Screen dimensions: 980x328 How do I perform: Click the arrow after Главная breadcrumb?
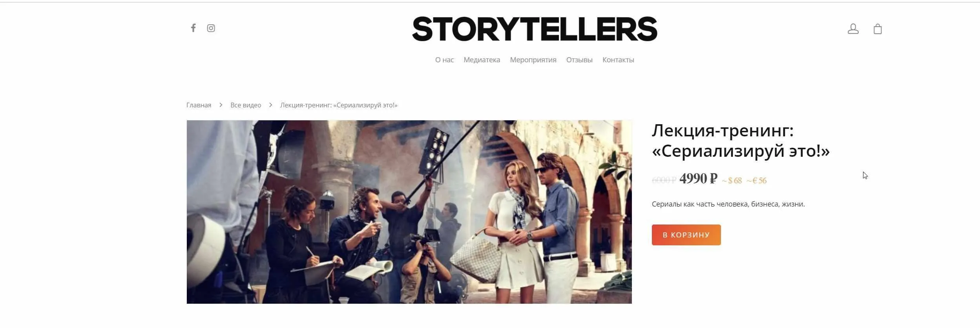pyautogui.click(x=221, y=105)
